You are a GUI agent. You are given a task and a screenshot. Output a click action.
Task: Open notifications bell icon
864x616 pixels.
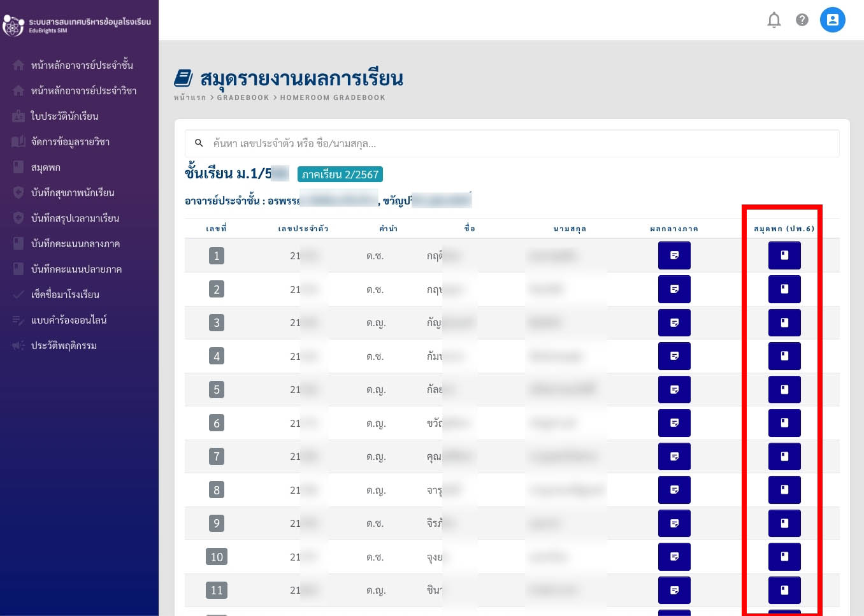tap(774, 20)
